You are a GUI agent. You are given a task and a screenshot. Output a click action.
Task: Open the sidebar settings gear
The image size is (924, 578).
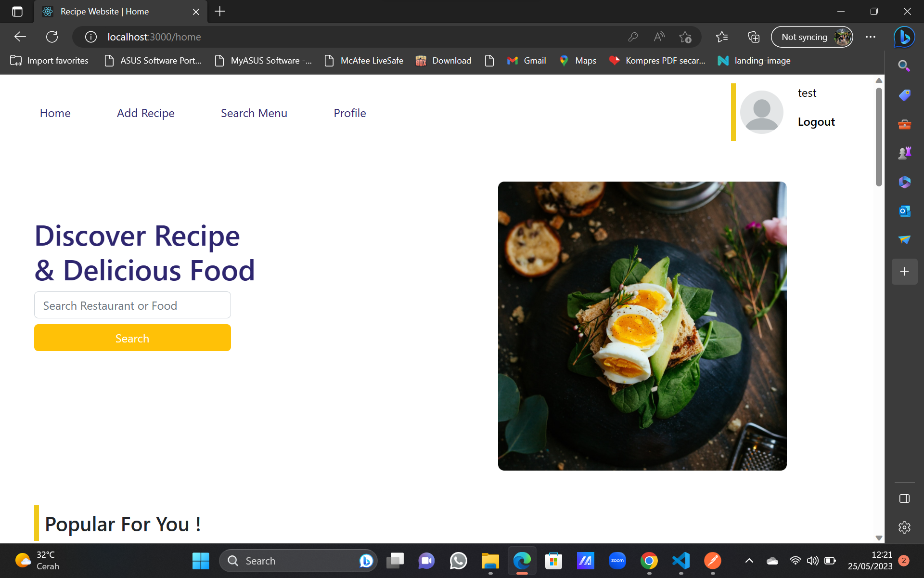point(904,528)
